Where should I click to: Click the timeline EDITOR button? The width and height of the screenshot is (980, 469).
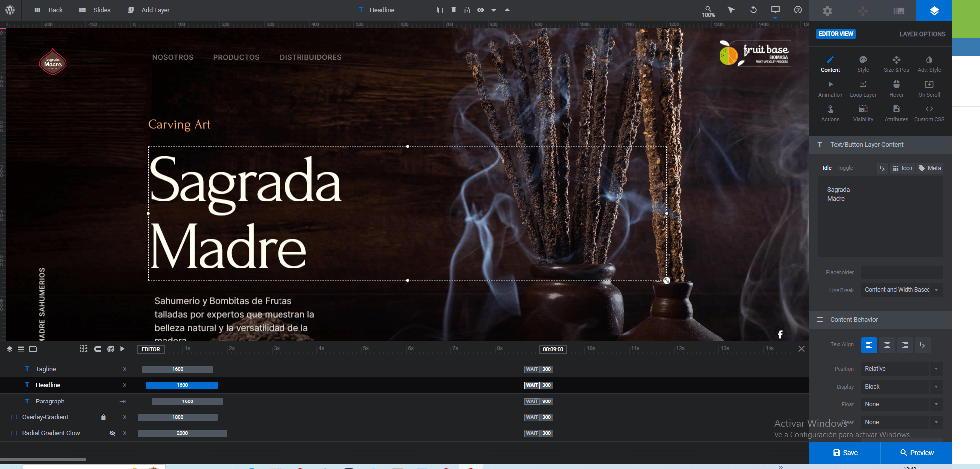151,349
